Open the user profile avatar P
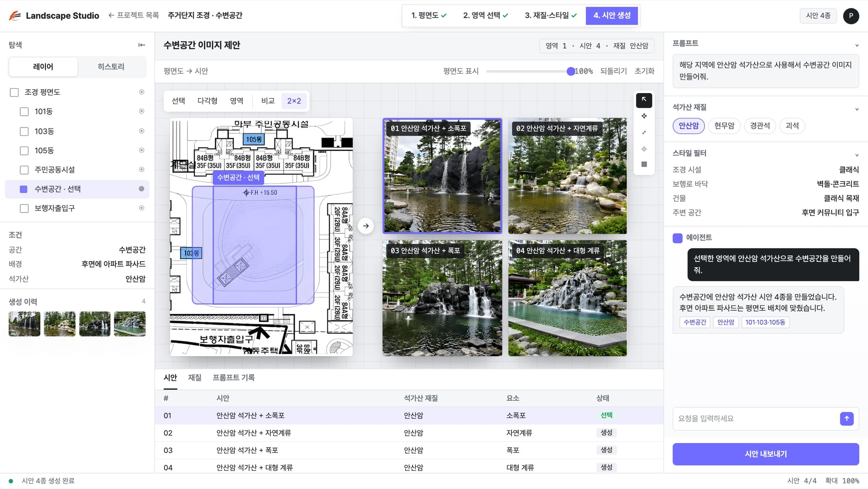 (x=851, y=16)
